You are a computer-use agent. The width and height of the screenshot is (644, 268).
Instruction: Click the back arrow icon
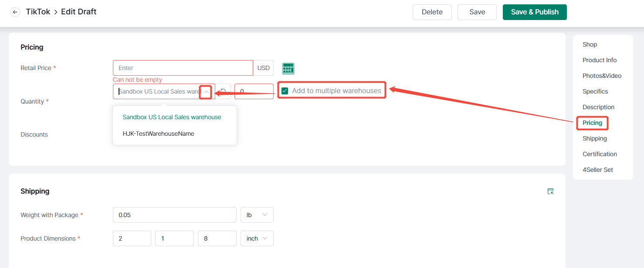tap(15, 12)
